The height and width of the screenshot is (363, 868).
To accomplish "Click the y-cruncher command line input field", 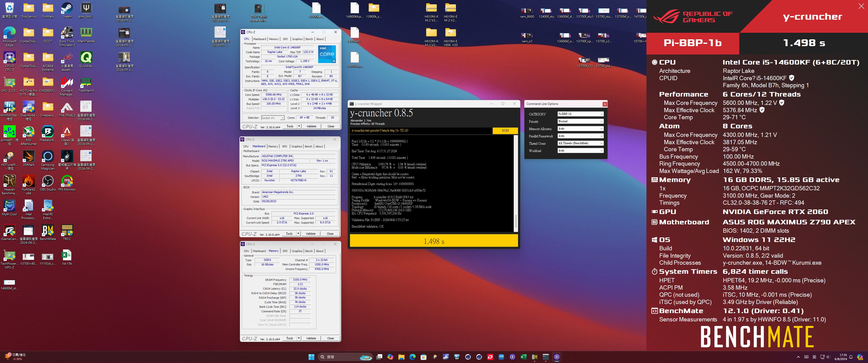I will click(421, 131).
